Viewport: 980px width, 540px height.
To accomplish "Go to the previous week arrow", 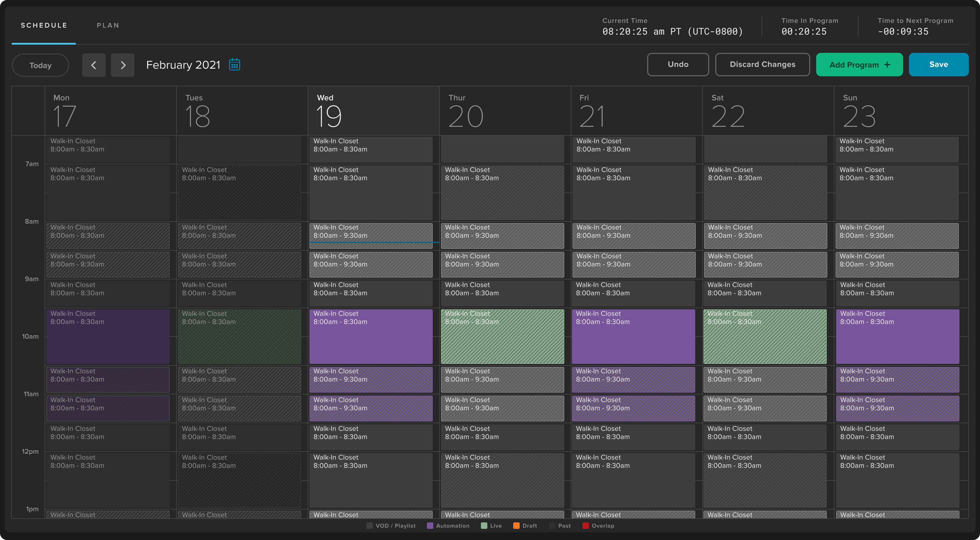I will coord(94,65).
